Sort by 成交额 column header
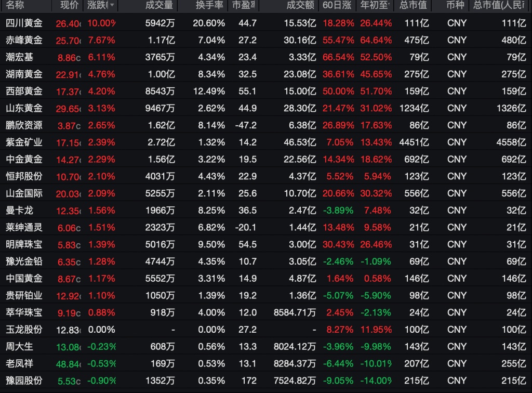This screenshot has width=532, height=393. tap(300, 5)
